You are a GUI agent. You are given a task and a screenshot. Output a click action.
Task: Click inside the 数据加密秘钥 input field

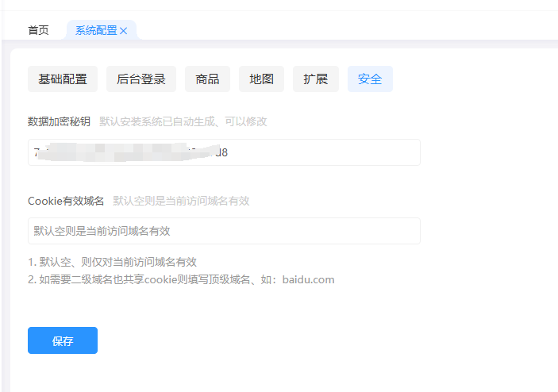pos(317,152)
